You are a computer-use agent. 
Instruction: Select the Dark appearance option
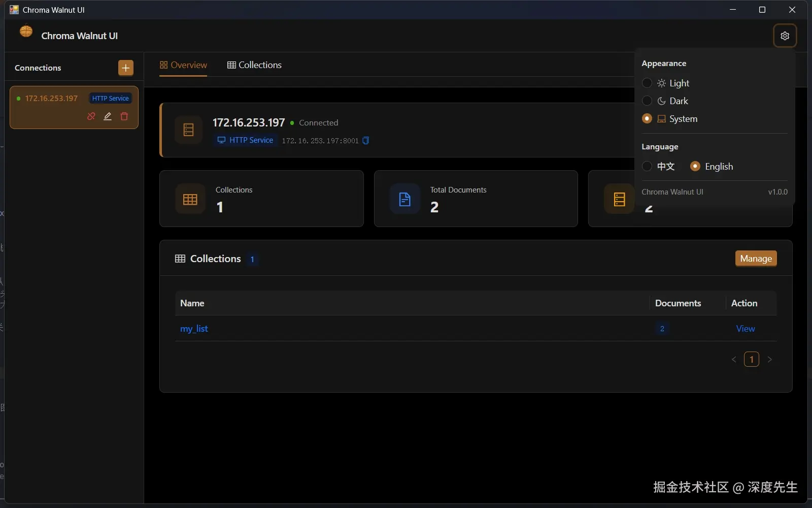647,101
